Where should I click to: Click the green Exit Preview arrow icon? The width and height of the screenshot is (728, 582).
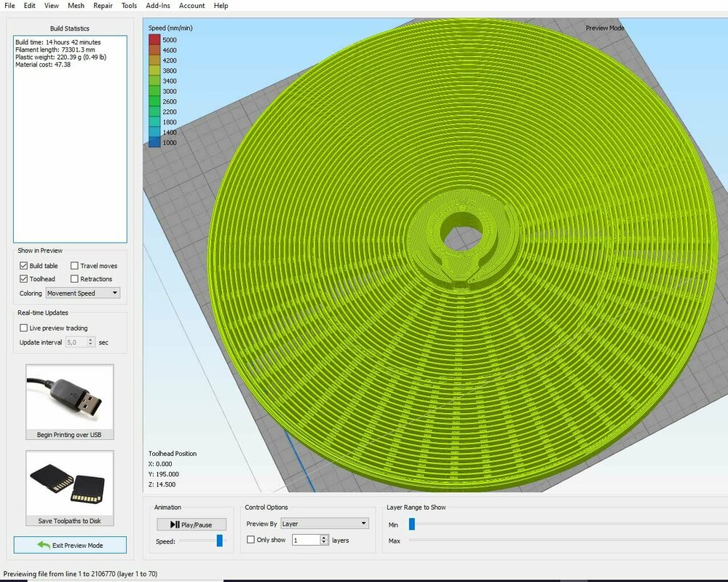(44, 545)
